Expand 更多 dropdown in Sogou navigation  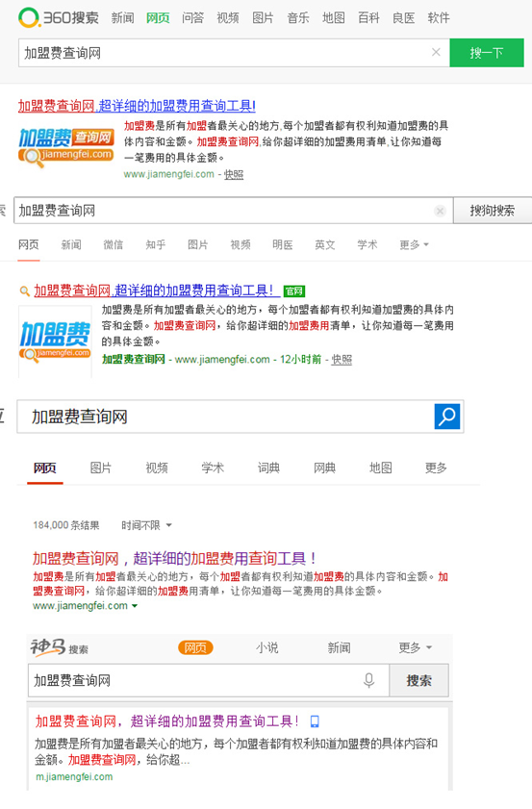click(x=415, y=244)
